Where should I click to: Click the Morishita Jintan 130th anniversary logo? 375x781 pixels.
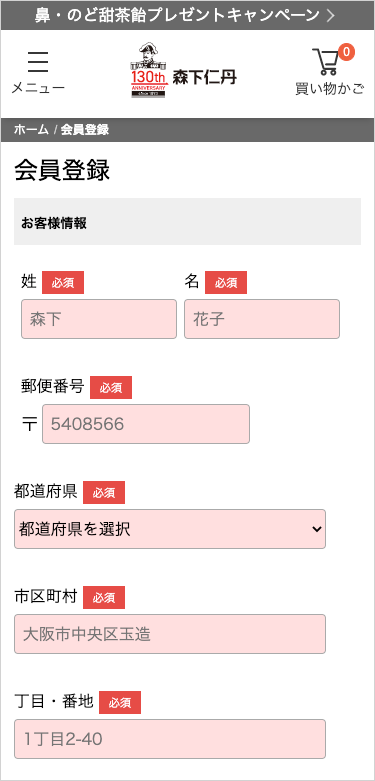pyautogui.click(x=183, y=71)
